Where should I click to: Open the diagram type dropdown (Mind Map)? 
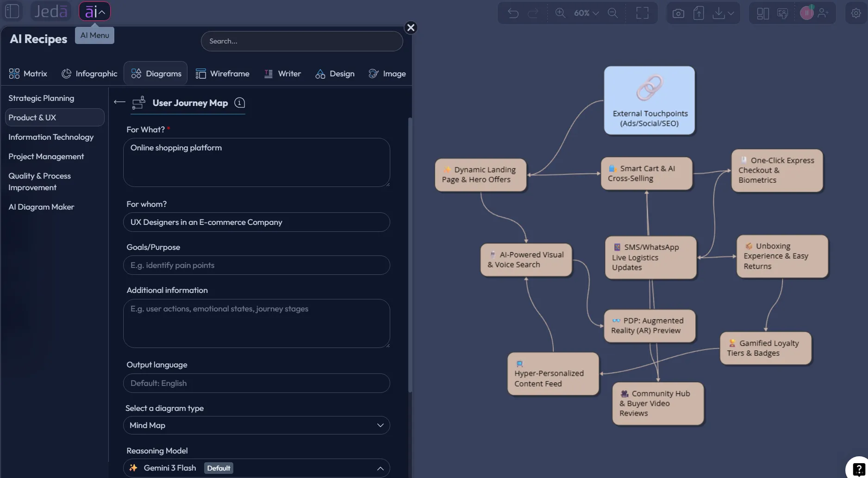(256, 425)
